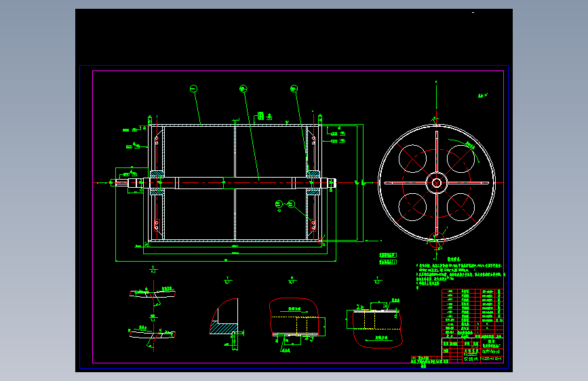Click the leftmost part-number balloon above the drum
Viewport: 588px width, 381px height.
193,89
